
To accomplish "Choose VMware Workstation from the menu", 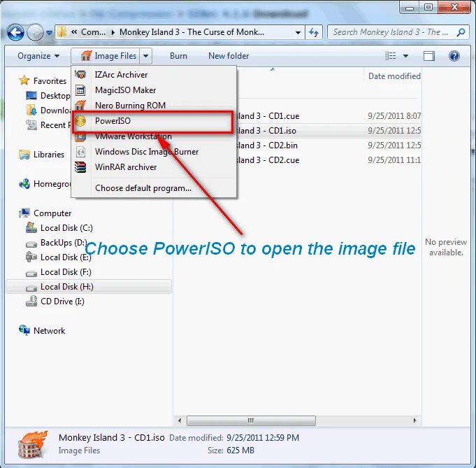I will pos(154,136).
